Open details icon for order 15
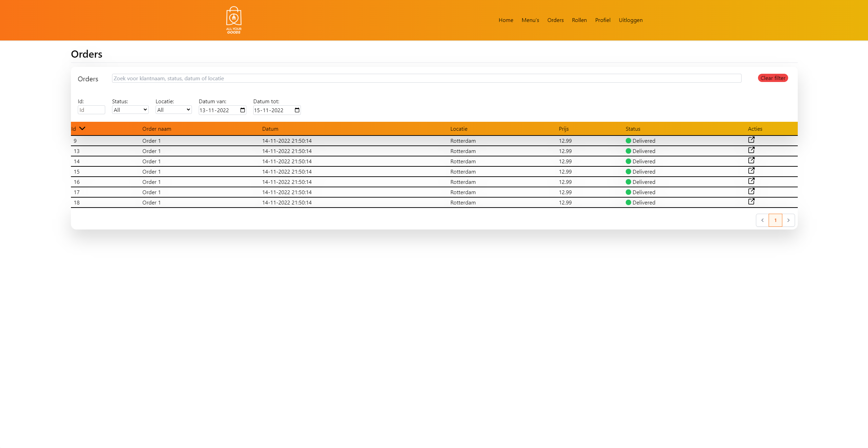 [751, 170]
